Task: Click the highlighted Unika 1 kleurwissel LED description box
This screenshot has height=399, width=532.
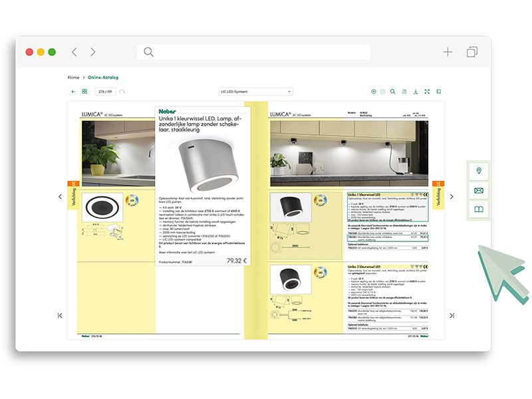Action: pos(388,207)
